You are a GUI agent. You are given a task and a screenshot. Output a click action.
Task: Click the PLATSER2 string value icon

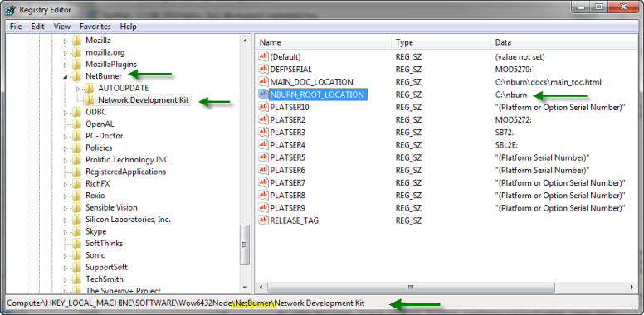(x=263, y=119)
